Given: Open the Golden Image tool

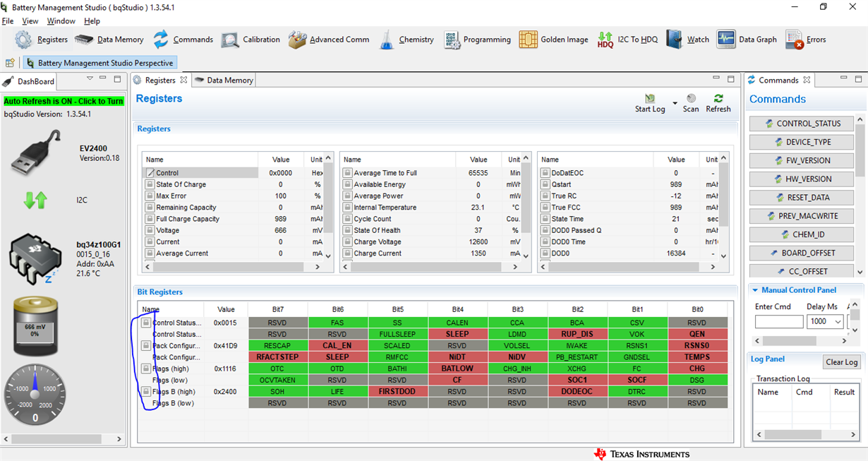Looking at the screenshot, I should pyautogui.click(x=553, y=40).
